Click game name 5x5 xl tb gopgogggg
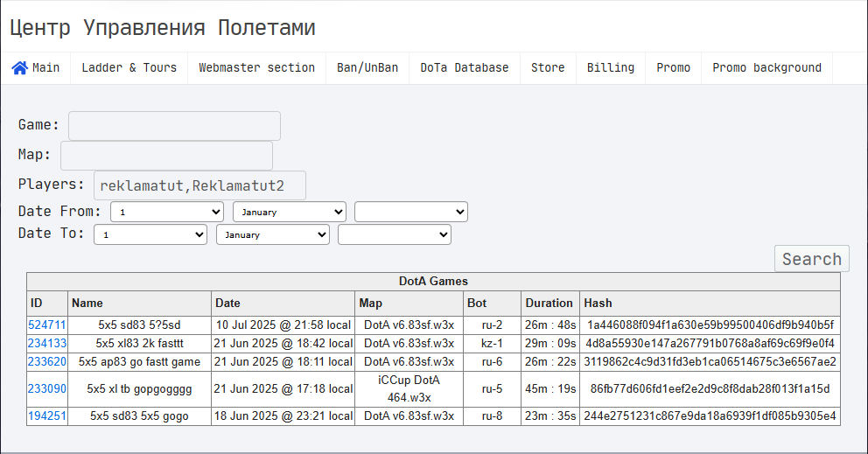This screenshot has width=868, height=454. pyautogui.click(x=139, y=388)
